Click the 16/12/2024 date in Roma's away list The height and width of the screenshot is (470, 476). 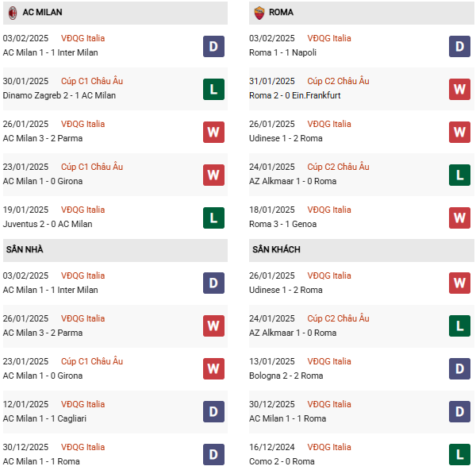point(271,447)
